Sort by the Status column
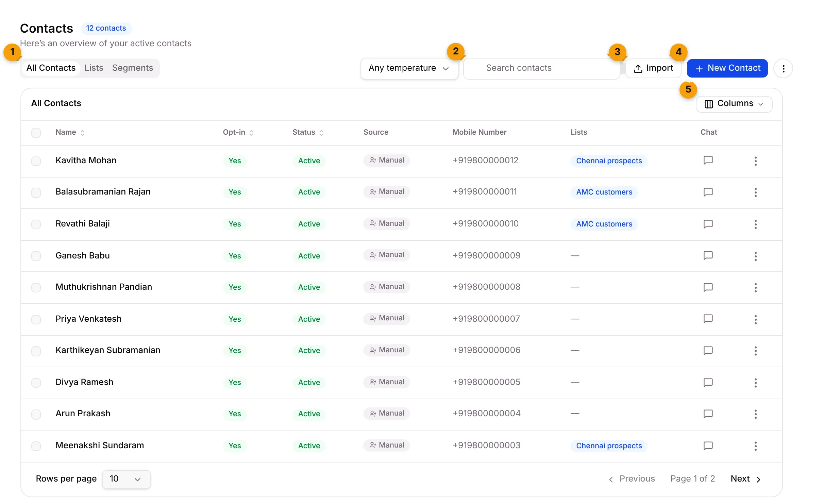The image size is (823, 504). (308, 132)
